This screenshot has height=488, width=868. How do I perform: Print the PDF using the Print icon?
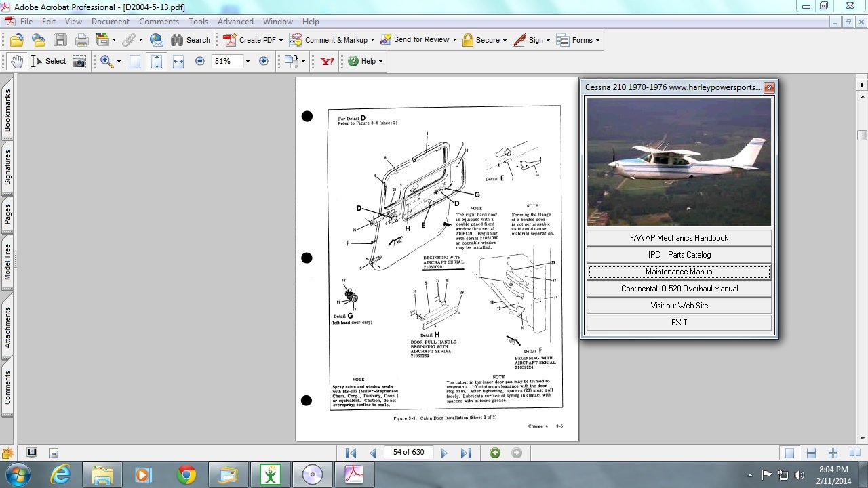point(81,39)
